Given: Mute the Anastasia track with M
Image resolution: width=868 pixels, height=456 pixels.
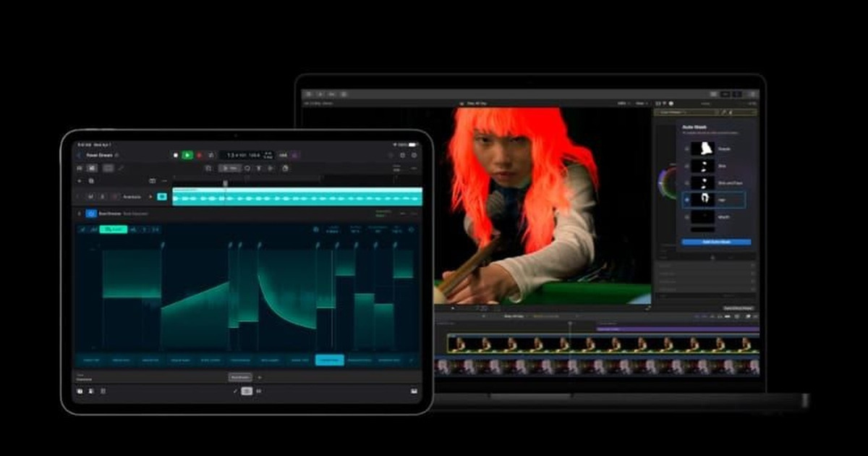Looking at the screenshot, I should pyautogui.click(x=90, y=196).
